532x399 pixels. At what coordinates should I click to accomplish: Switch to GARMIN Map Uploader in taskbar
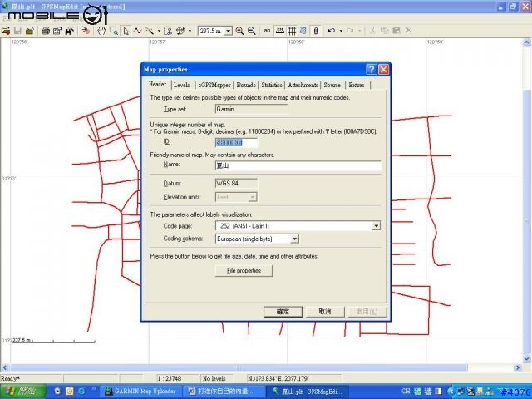click(141, 392)
